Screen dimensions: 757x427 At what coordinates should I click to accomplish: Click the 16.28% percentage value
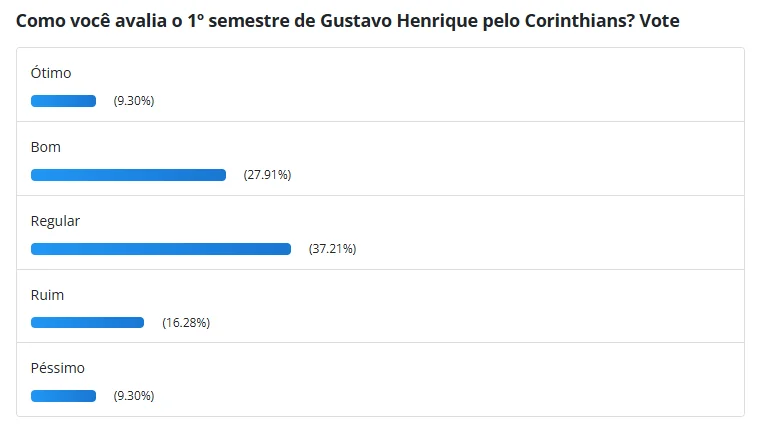(186, 322)
